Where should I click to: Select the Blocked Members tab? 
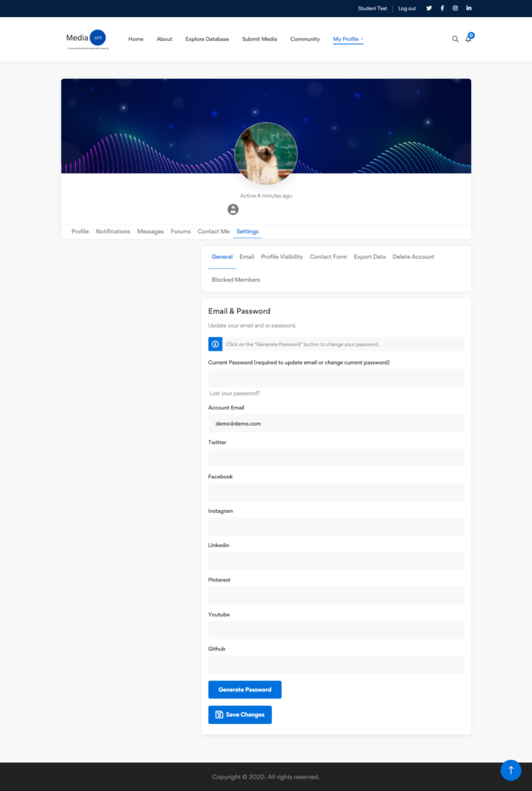coord(236,280)
